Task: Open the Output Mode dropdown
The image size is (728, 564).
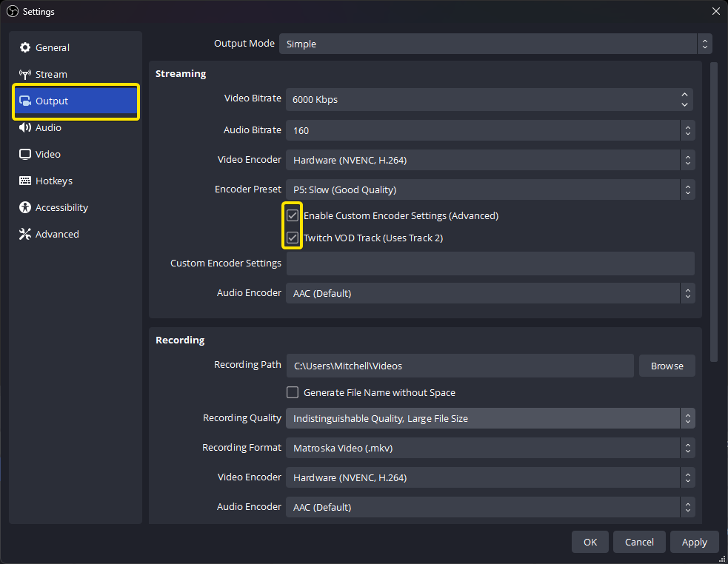Action: coord(495,44)
